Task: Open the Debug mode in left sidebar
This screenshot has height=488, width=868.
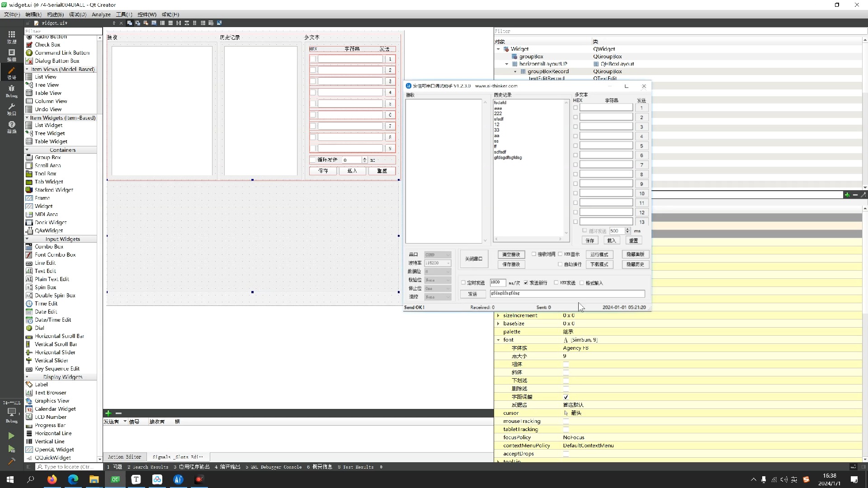Action: click(12, 91)
